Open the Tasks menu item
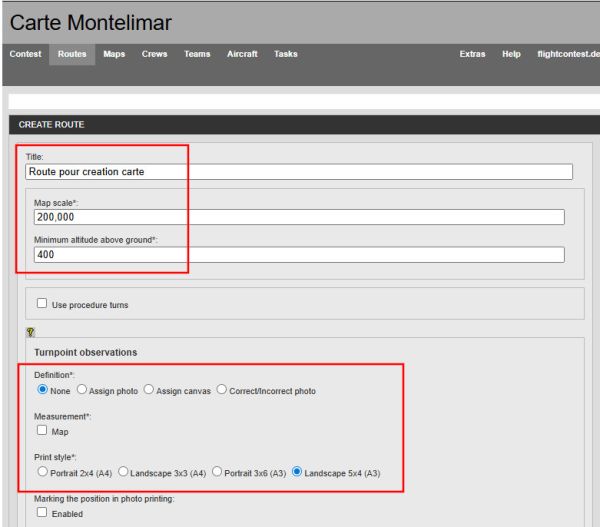 pyautogui.click(x=286, y=54)
